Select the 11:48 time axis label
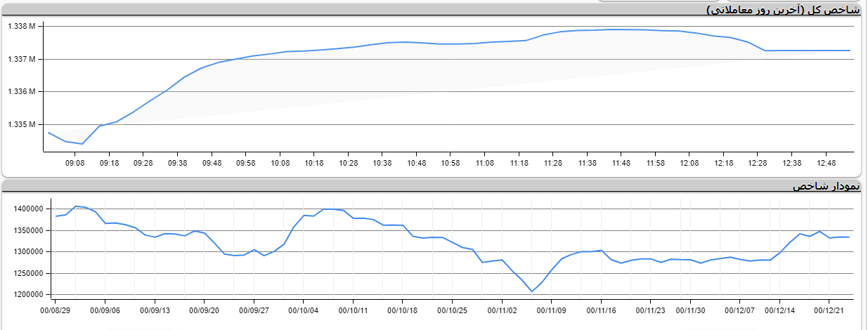The image size is (868, 330). point(621,163)
